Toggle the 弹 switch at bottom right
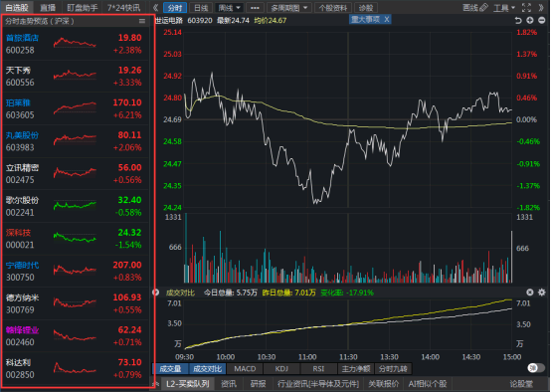551x392 pixels. (536, 368)
